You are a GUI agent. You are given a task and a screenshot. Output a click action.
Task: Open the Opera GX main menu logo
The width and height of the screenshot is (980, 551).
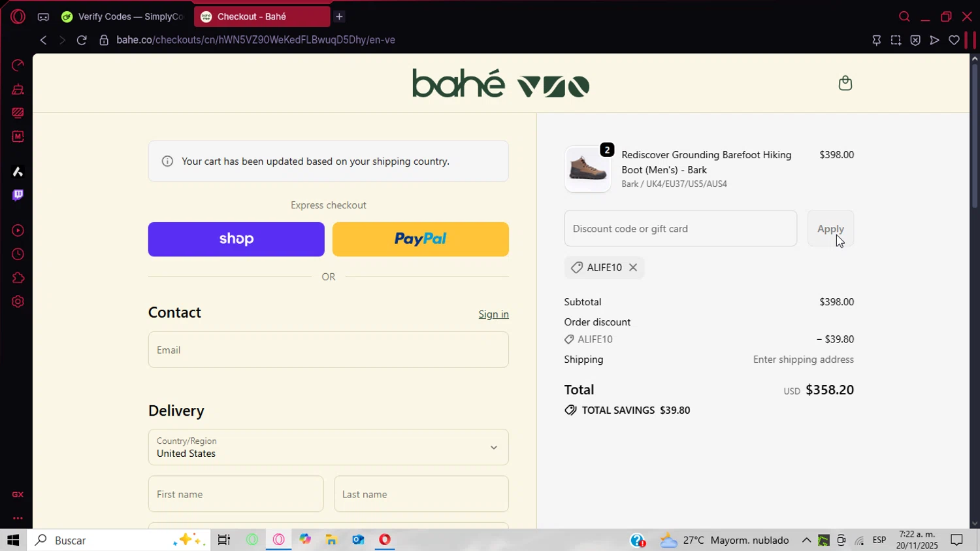pos(18,16)
